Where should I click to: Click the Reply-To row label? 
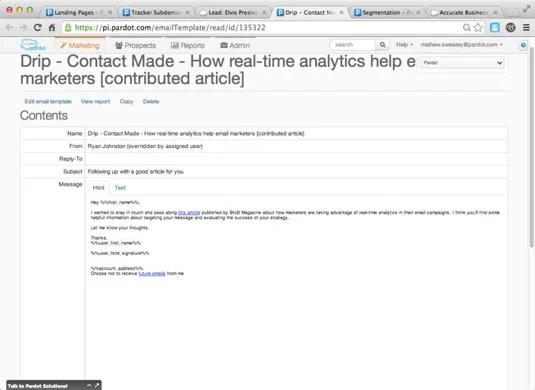(71, 159)
